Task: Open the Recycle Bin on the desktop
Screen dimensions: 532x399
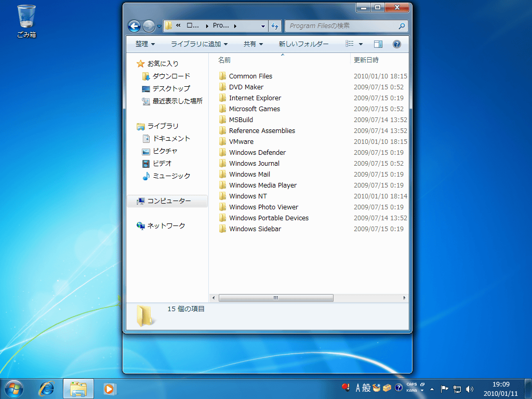Action: click(26, 21)
